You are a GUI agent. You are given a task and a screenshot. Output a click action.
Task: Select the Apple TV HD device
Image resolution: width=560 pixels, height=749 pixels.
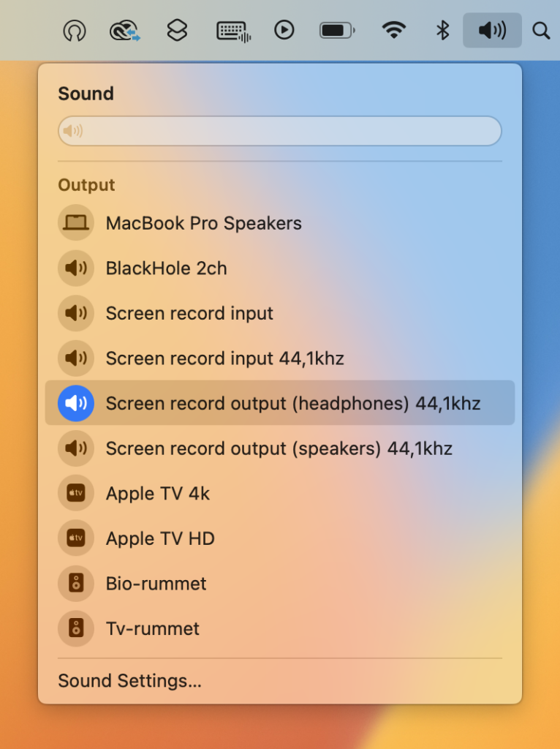click(159, 539)
